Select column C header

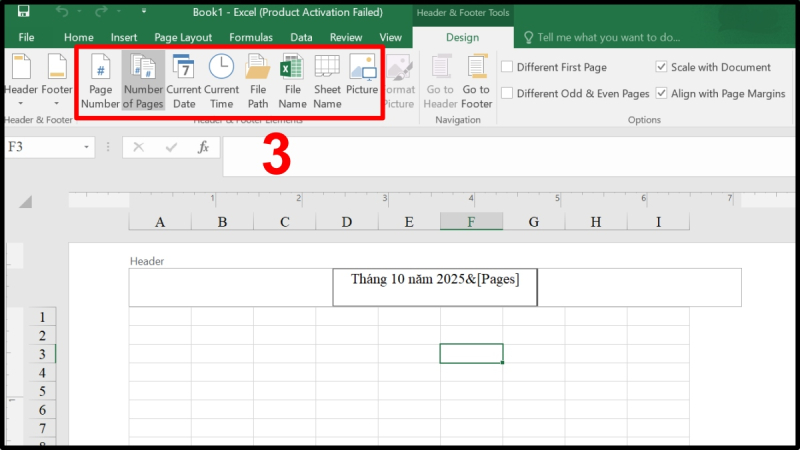click(285, 222)
